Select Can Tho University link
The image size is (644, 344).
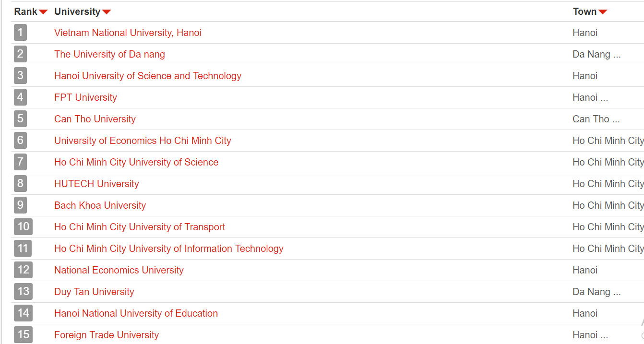[x=95, y=119]
